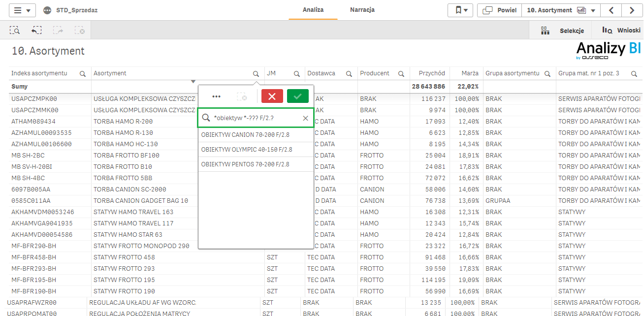Search in Indeks asortymentu column
Viewport: 644px width, 316px height.
pos(83,74)
